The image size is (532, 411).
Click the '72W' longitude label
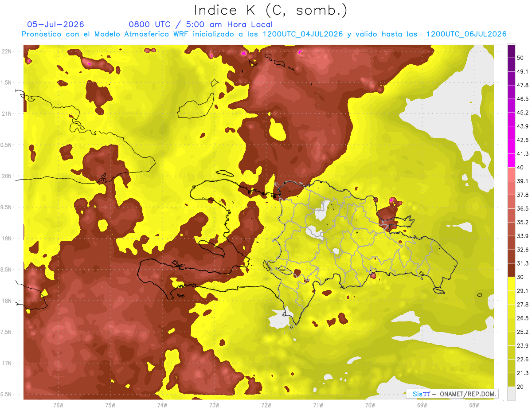click(266, 405)
